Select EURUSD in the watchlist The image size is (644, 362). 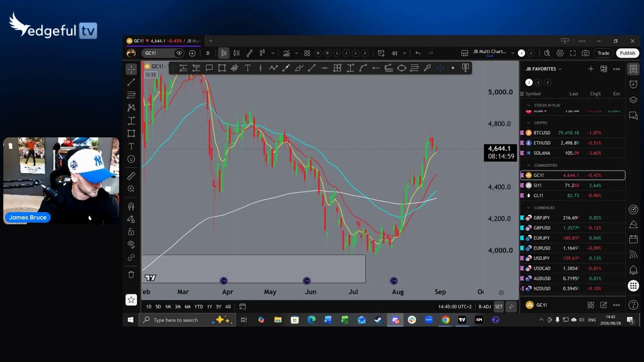click(x=573, y=248)
